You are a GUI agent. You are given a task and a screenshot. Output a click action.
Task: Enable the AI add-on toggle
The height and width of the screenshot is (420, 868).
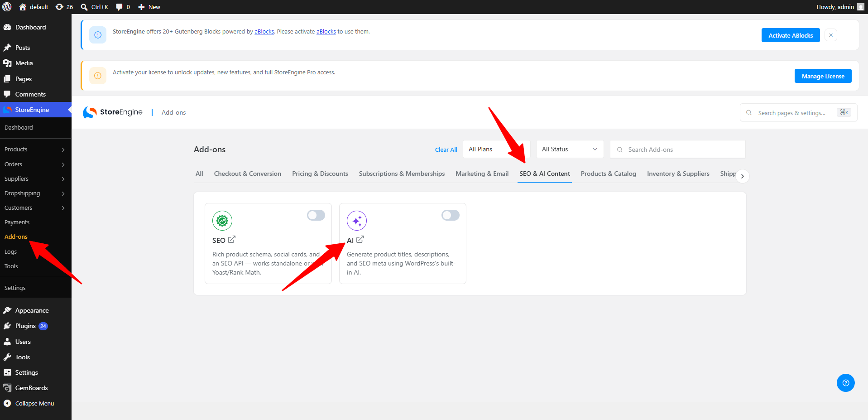[451, 215]
